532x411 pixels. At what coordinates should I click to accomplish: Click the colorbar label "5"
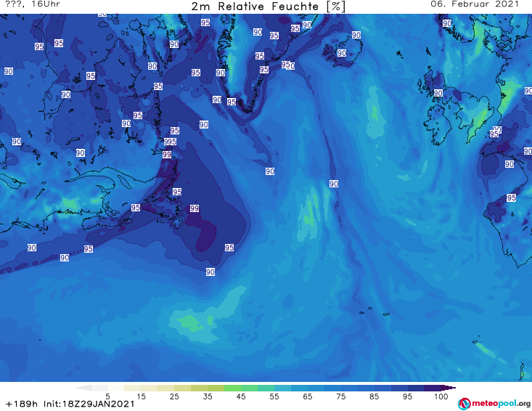click(x=107, y=396)
